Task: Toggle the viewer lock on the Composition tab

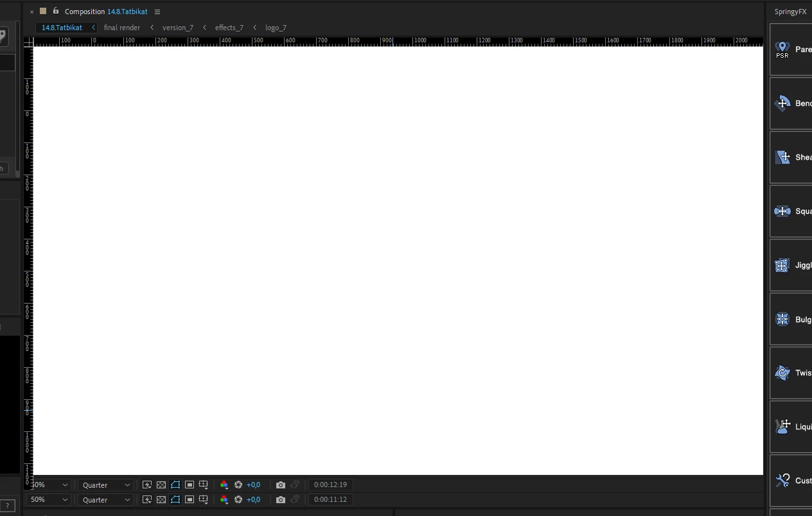Action: point(56,11)
